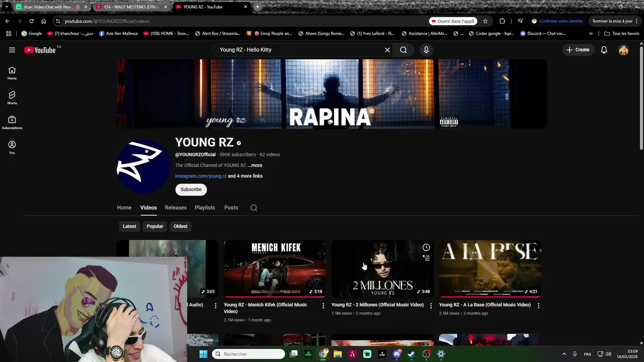Click the YouTube search magnifier button
Viewport: 644px width, 362px height.
(404, 50)
